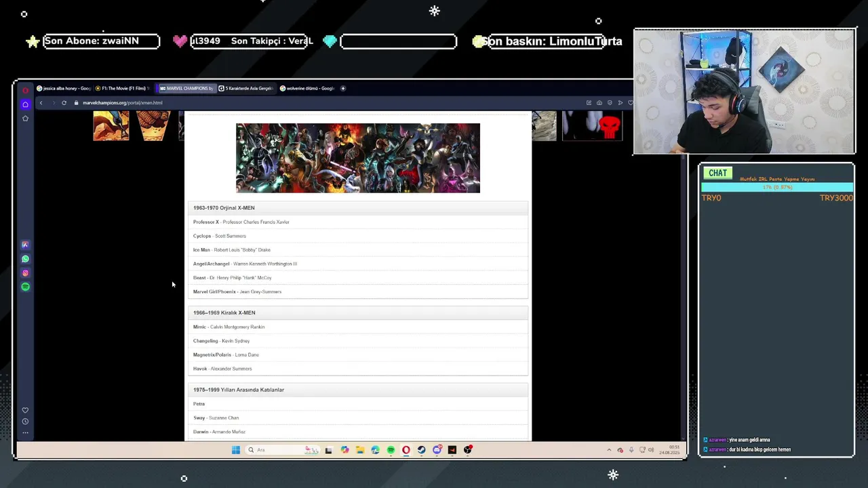Screen dimensions: 868x488
Task: Open a new tab with the plus button
Action: pos(342,88)
